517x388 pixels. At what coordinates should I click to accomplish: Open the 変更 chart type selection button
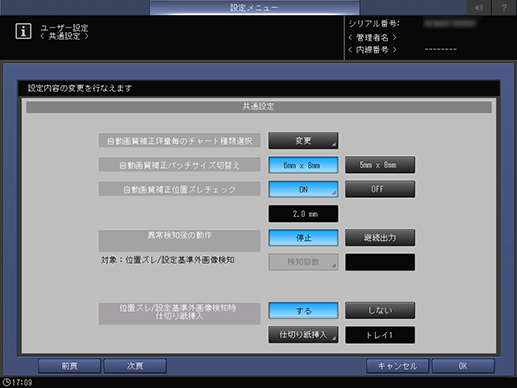coord(303,141)
